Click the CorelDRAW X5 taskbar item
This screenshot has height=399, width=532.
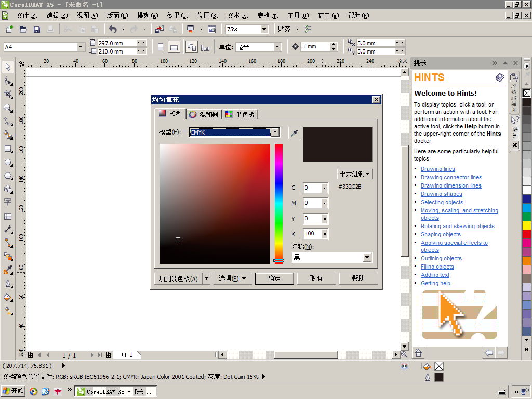pos(116,391)
